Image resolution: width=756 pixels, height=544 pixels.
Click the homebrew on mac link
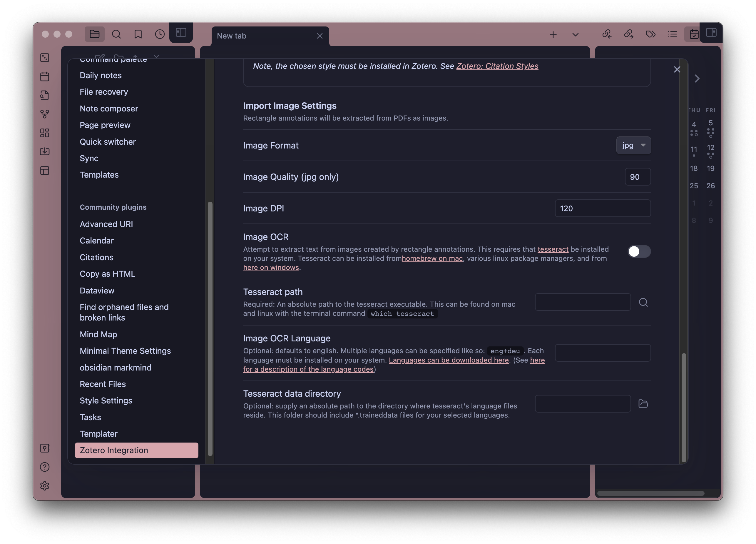(x=432, y=258)
